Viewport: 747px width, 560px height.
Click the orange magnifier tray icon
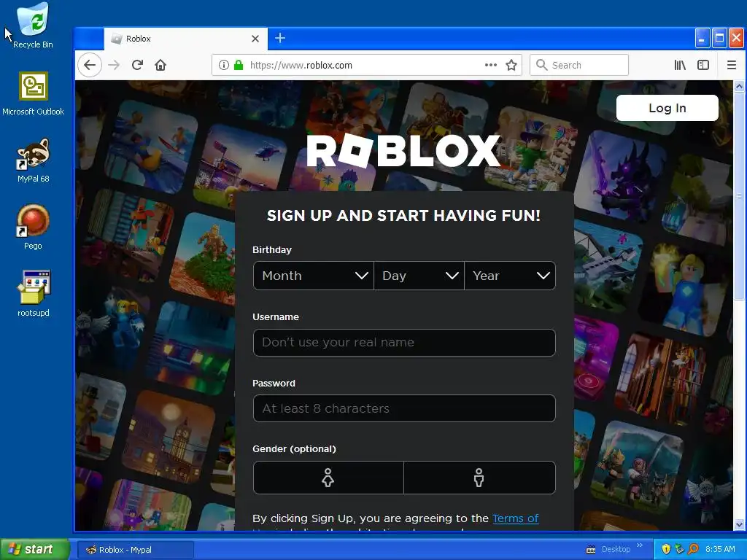(693, 549)
